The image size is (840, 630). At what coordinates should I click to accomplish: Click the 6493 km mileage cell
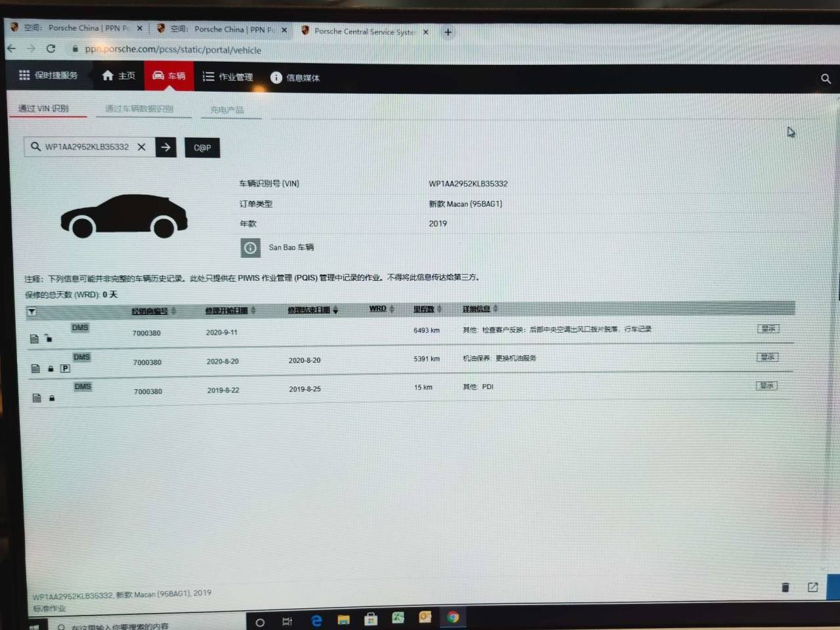click(427, 330)
